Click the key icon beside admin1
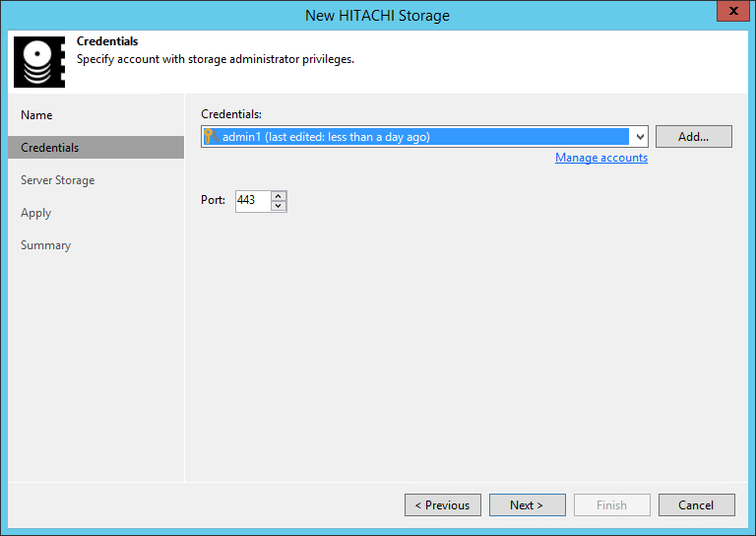Screen dimensions: 756x536 209,137
